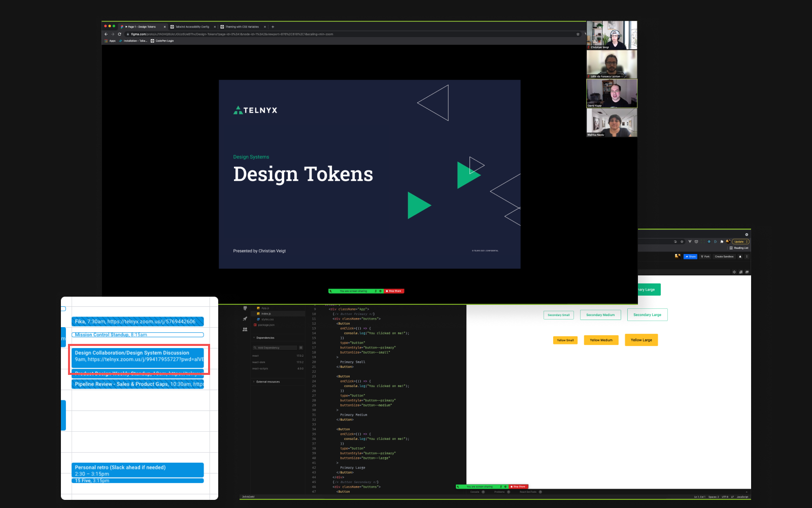Click the Secondary Medium preview button

click(600, 315)
